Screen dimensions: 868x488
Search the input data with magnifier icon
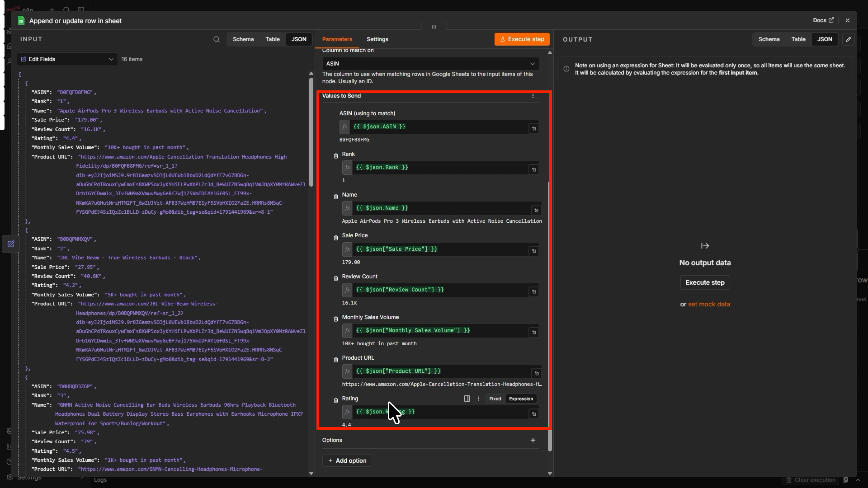click(x=217, y=39)
